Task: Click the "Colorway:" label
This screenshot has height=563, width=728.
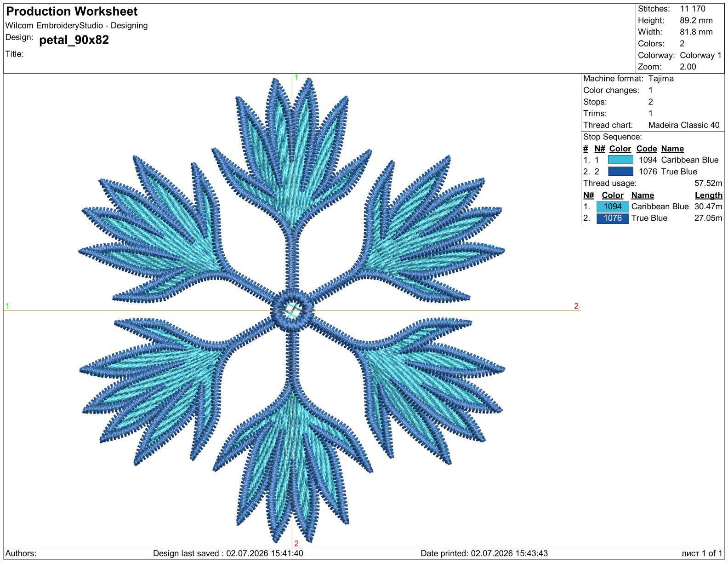Action: point(656,55)
